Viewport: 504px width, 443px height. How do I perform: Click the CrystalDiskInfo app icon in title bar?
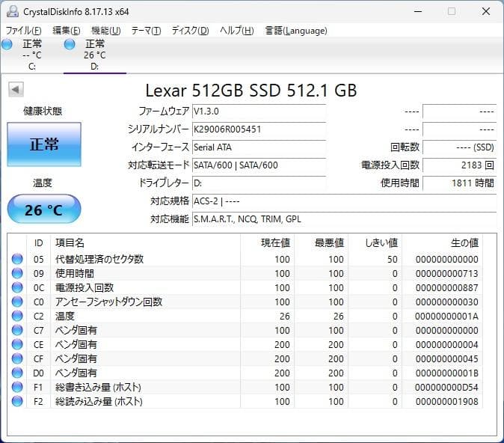tap(13, 11)
